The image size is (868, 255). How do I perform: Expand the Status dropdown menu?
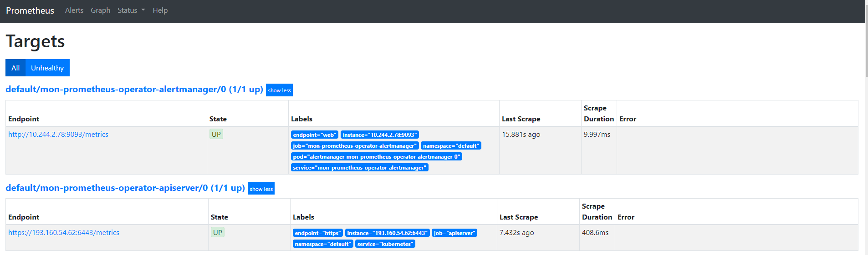[131, 10]
